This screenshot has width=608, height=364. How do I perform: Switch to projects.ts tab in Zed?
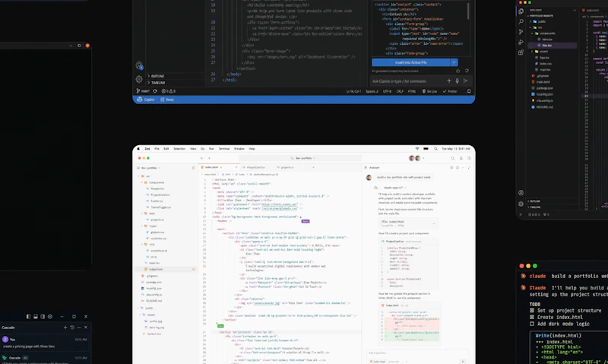pos(285,167)
